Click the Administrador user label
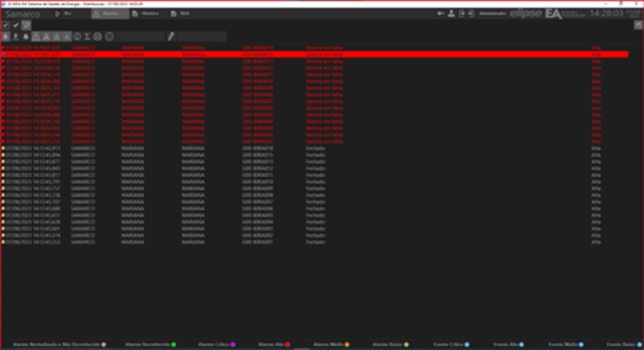 coord(491,13)
